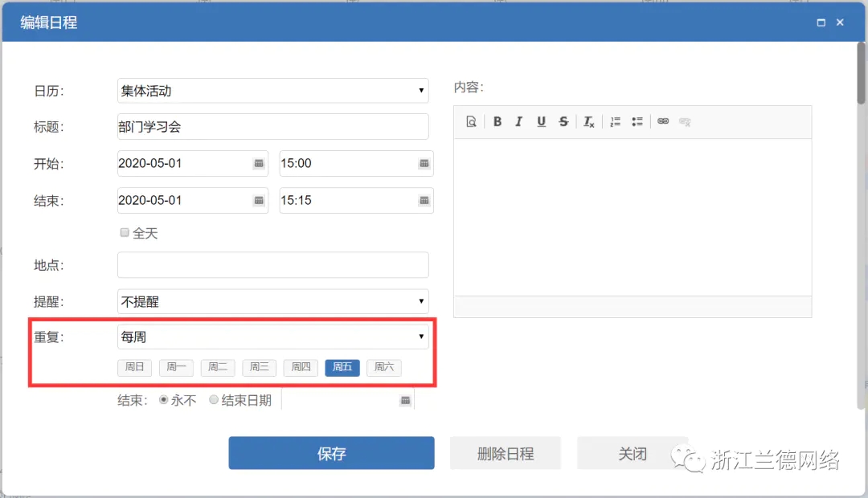868x498 pixels.
Task: Insert numbered list in content editor
Action: tap(615, 122)
